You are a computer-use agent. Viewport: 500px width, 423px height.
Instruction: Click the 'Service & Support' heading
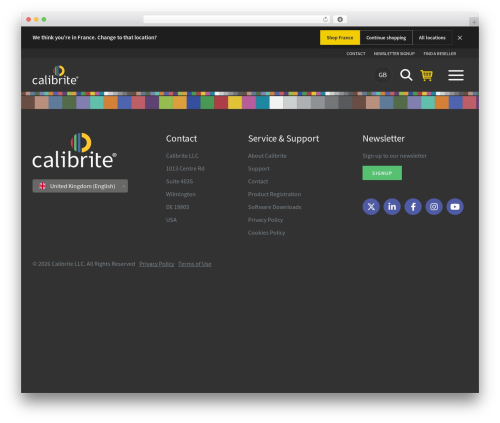tap(283, 139)
